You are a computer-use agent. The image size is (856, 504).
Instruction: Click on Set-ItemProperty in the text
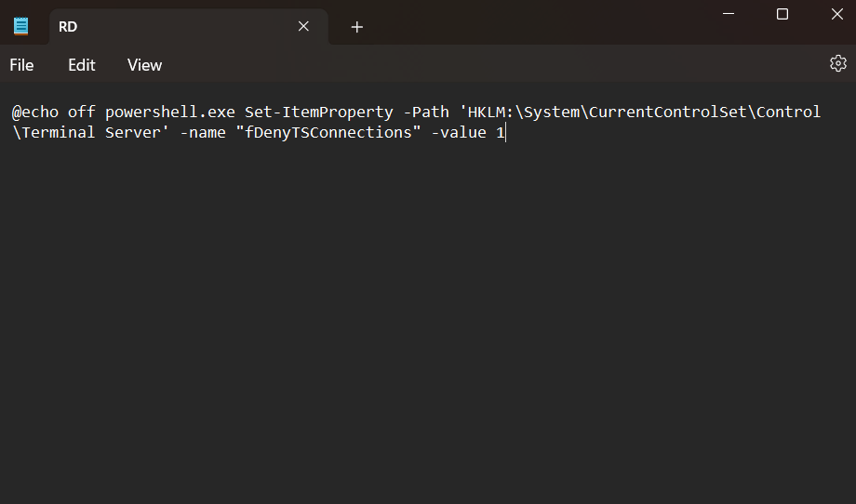pyautogui.click(x=318, y=112)
